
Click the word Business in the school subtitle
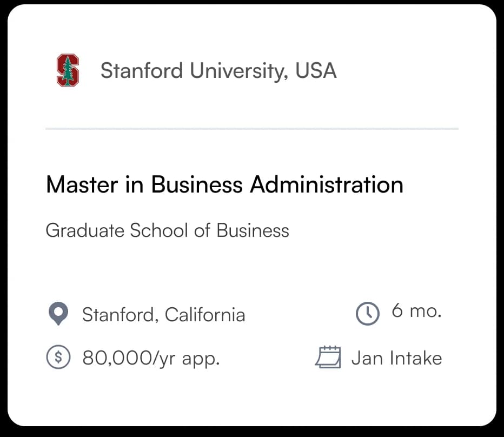(x=253, y=230)
